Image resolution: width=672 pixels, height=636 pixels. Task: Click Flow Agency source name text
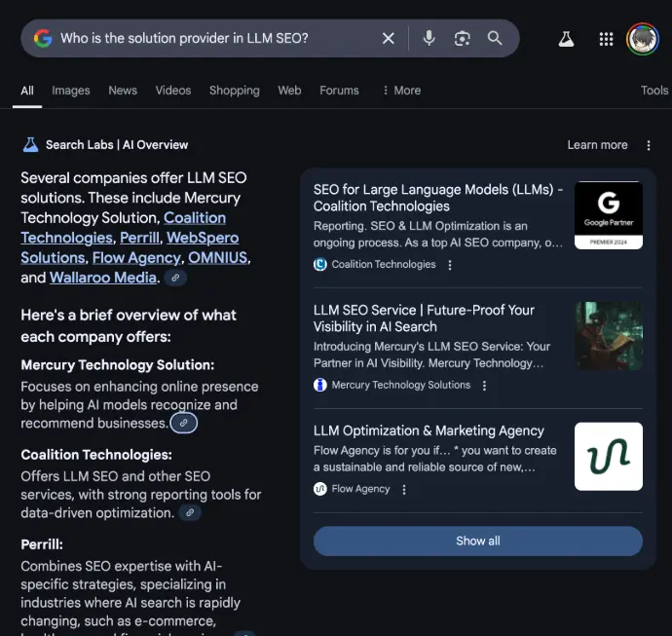pos(360,489)
